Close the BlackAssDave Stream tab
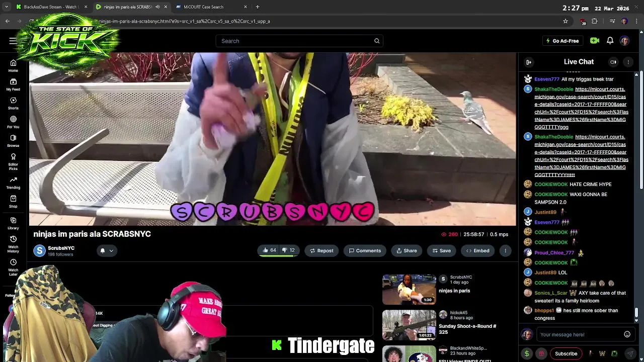The width and height of the screenshot is (644, 362). [86, 7]
